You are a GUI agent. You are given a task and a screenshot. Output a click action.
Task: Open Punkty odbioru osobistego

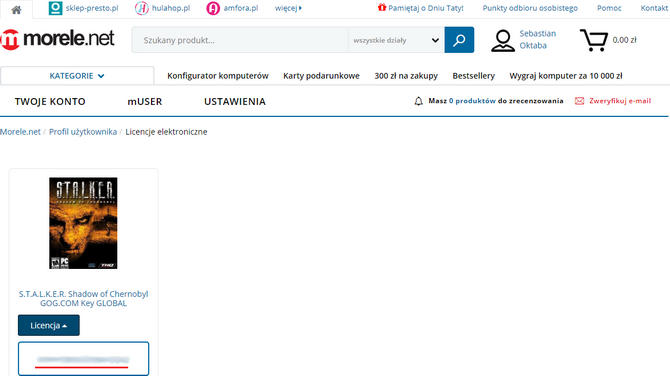[530, 8]
